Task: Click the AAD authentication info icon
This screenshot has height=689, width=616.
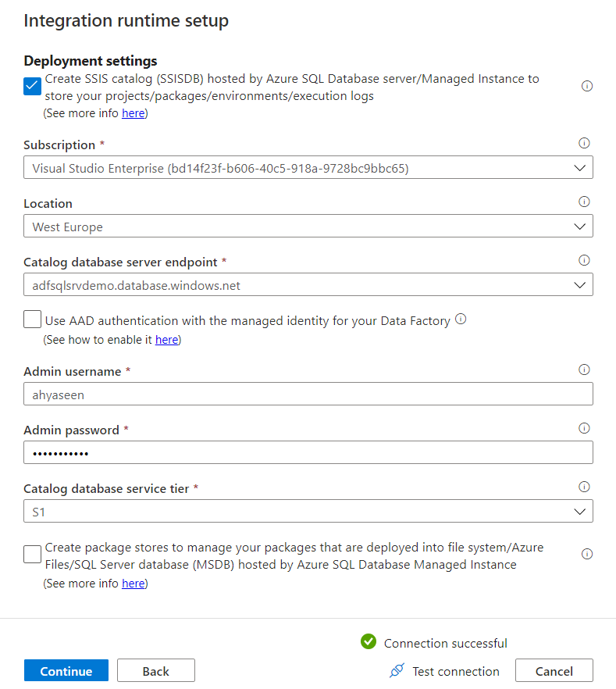Action: [461, 320]
